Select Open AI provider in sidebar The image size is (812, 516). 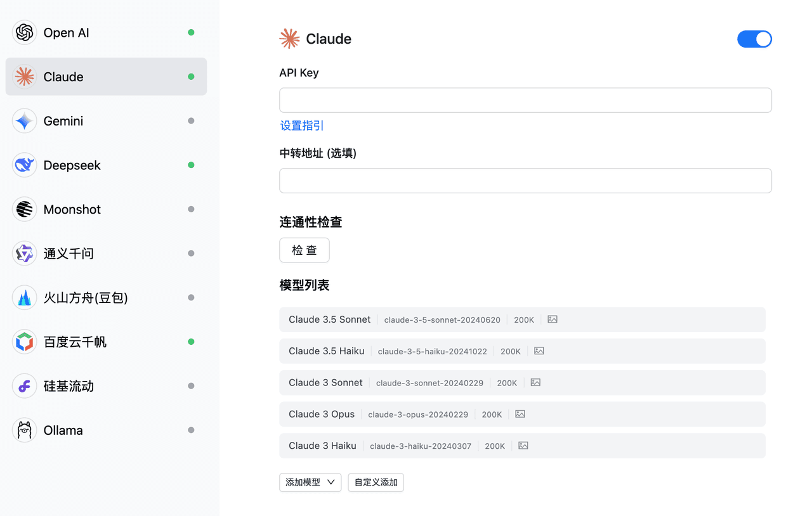pyautogui.click(x=106, y=32)
